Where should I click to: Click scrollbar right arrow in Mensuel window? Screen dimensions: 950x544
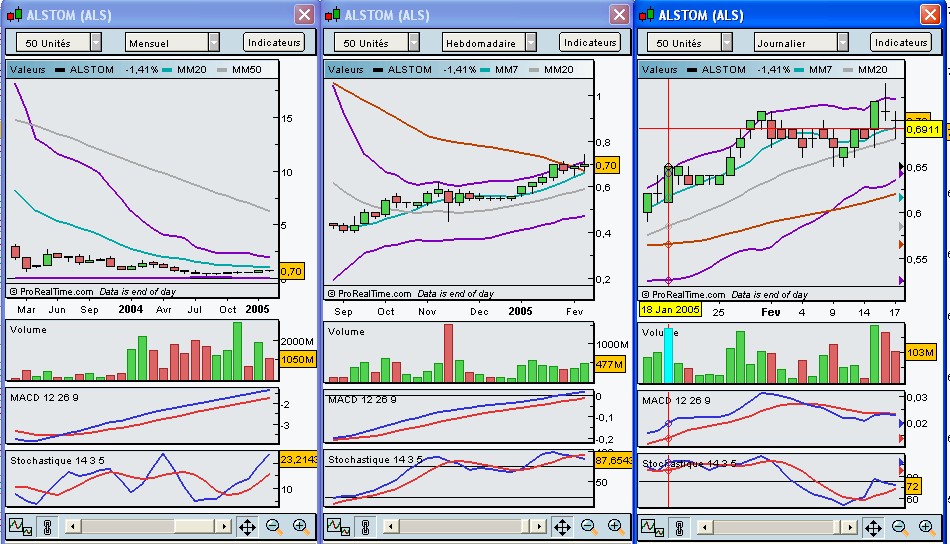click(x=224, y=526)
